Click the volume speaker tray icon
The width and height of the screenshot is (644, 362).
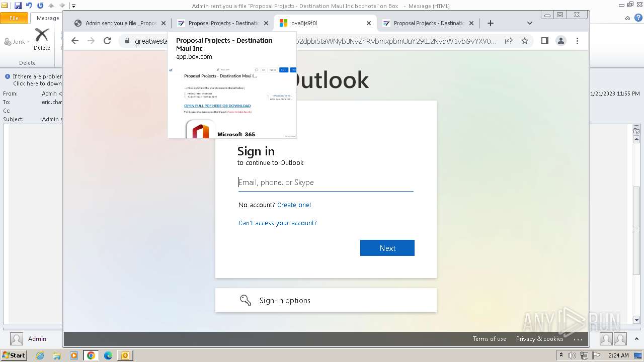572,355
